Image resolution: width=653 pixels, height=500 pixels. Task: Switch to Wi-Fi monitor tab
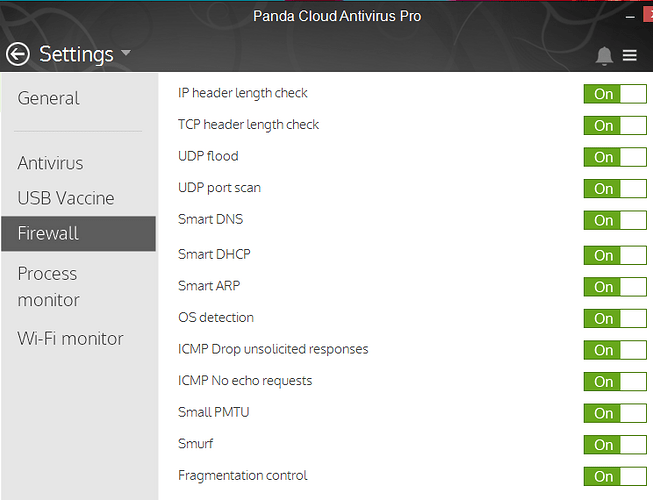pos(70,338)
